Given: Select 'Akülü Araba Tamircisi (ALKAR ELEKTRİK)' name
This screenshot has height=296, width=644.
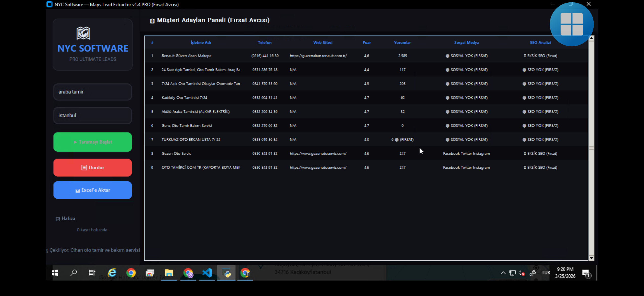Looking at the screenshot, I should click(x=196, y=112).
